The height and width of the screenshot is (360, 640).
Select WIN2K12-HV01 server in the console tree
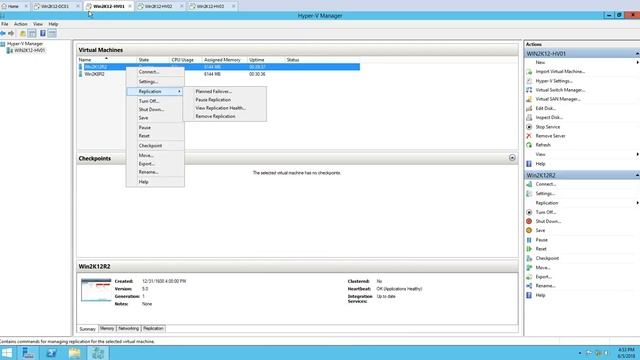(29, 51)
